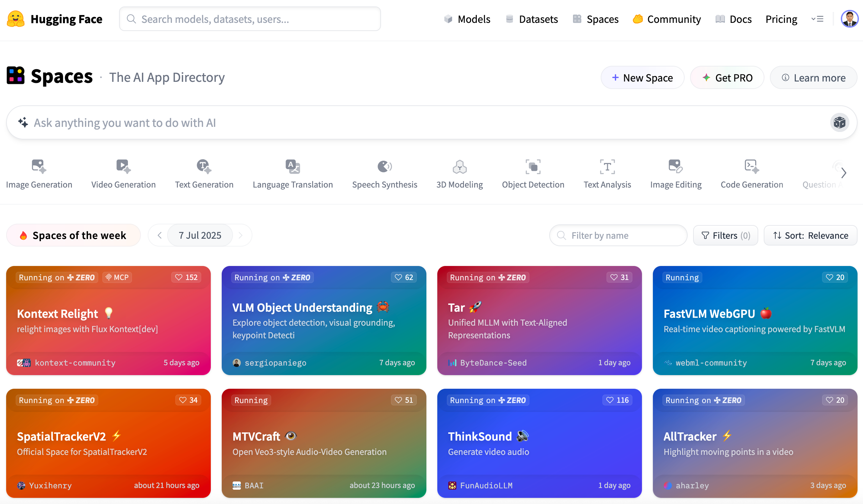This screenshot has height=504, width=863.
Task: Open Spaces in top navigation
Action: coord(596,19)
